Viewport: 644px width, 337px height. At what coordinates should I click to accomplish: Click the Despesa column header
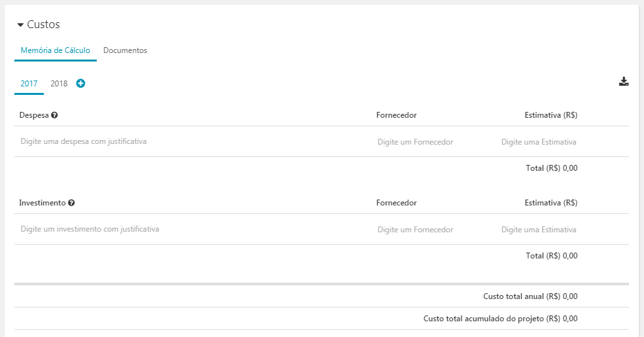click(34, 115)
